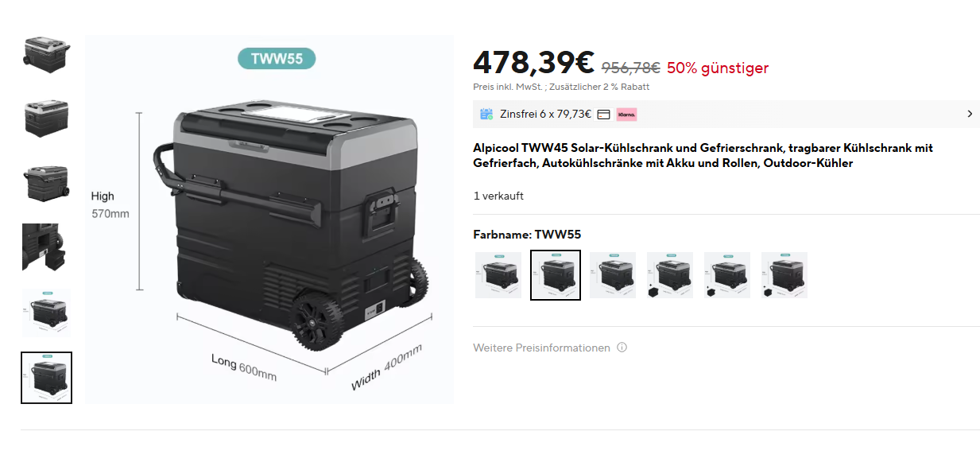Click Zinsfrei 6 x 79,73€ installment text
The height and width of the screenshot is (474, 980).
tap(545, 114)
